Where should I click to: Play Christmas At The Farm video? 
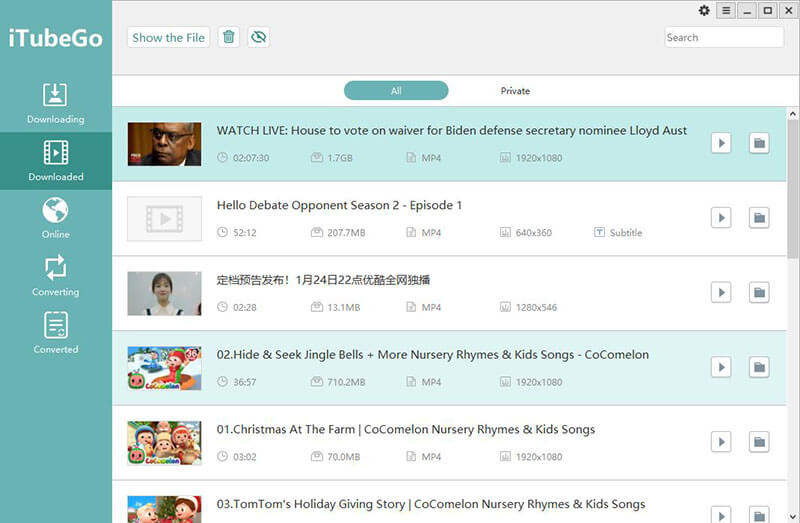click(x=721, y=442)
